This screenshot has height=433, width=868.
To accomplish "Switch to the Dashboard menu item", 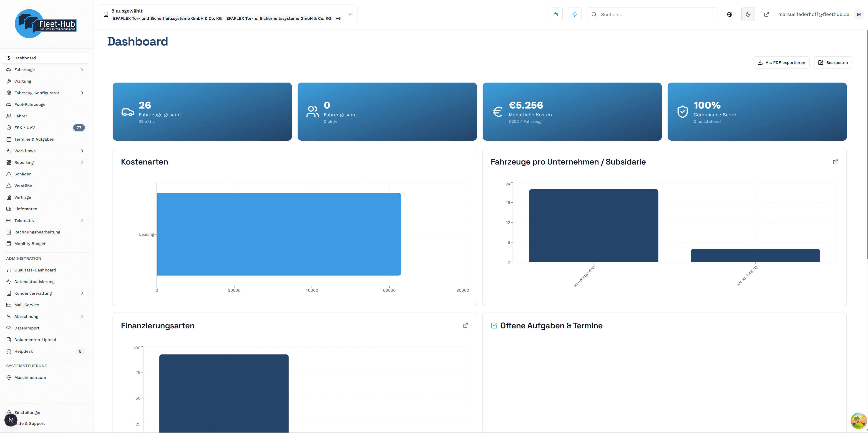I will (x=25, y=58).
